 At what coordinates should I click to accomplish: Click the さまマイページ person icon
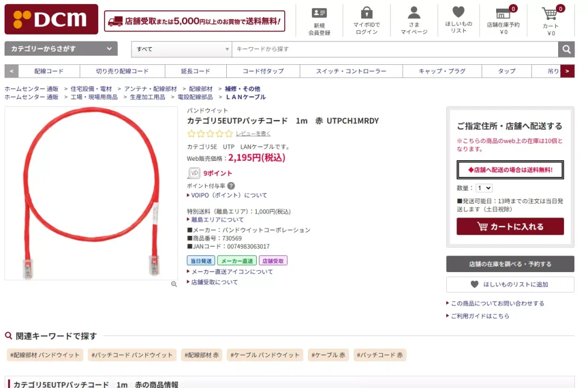tap(413, 13)
